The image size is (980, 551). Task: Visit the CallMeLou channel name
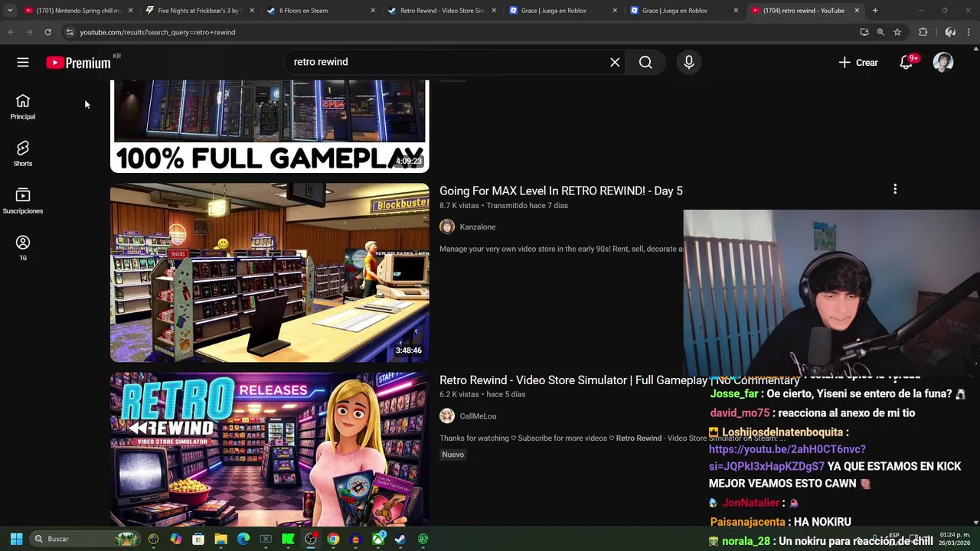pos(478,416)
